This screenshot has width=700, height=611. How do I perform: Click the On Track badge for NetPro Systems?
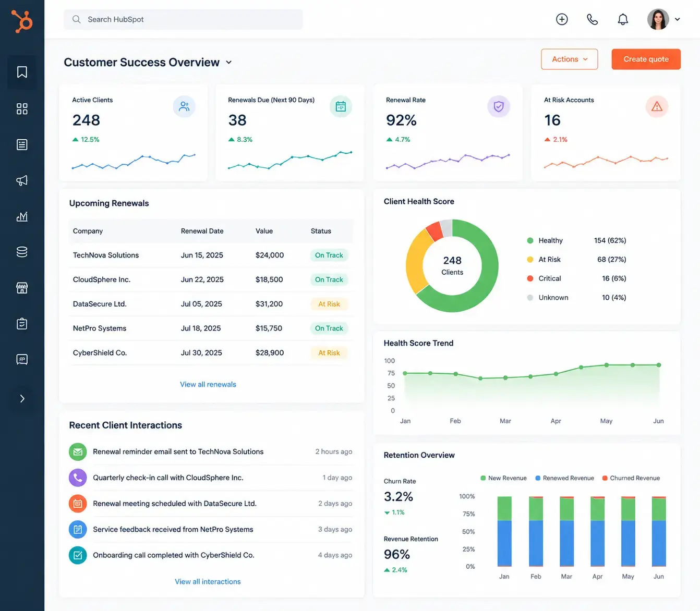329,328
